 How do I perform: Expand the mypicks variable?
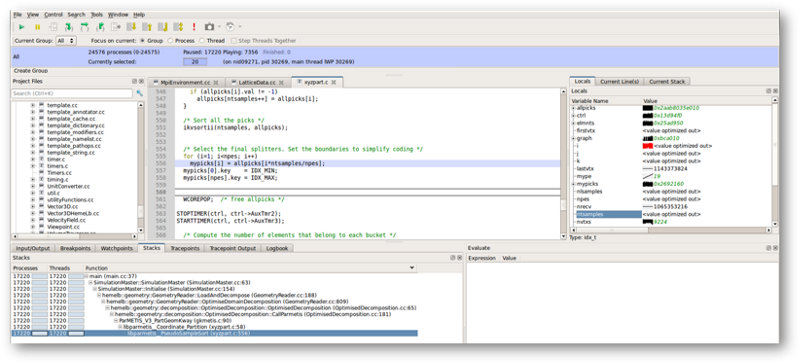click(x=573, y=184)
